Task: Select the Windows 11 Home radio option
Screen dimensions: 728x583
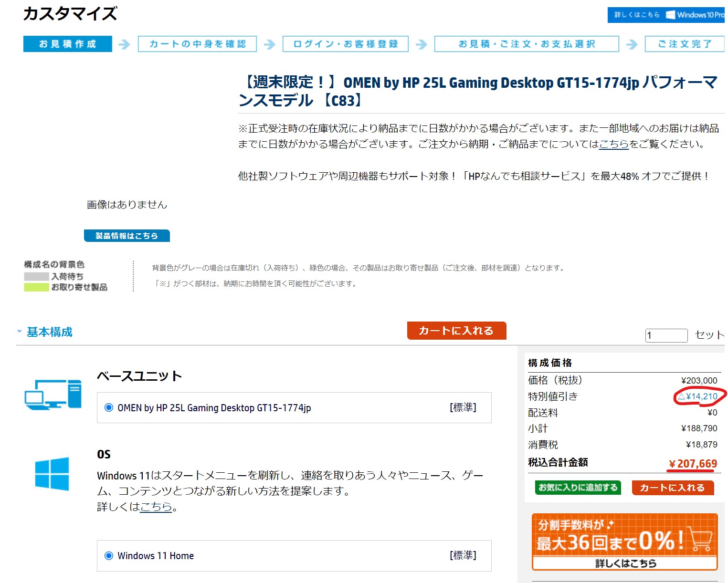Action: click(109, 555)
